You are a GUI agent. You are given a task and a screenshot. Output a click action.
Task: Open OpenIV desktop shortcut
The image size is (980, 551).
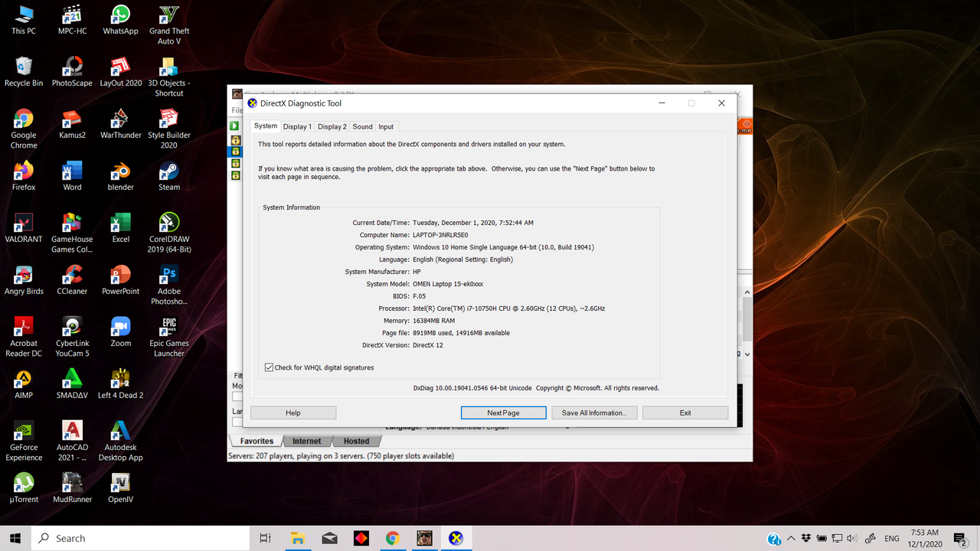point(120,488)
